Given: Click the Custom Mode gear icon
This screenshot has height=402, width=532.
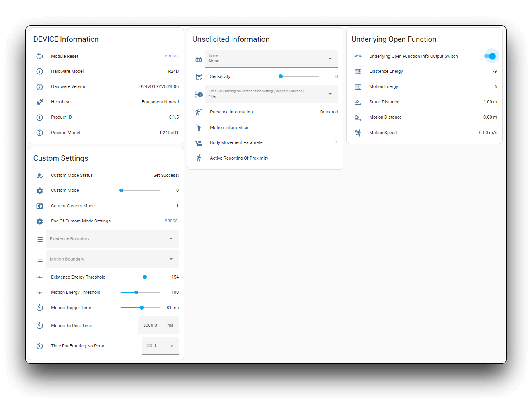Looking at the screenshot, I should coord(40,191).
